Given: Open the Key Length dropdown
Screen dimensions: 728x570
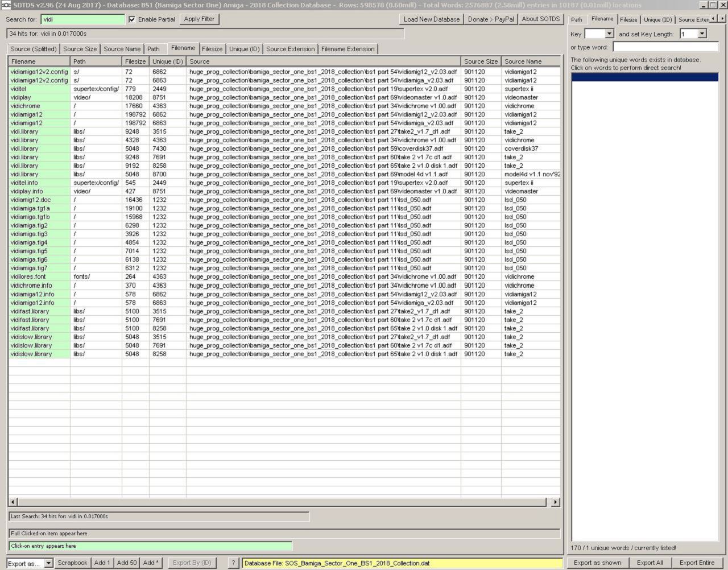Looking at the screenshot, I should coord(701,34).
